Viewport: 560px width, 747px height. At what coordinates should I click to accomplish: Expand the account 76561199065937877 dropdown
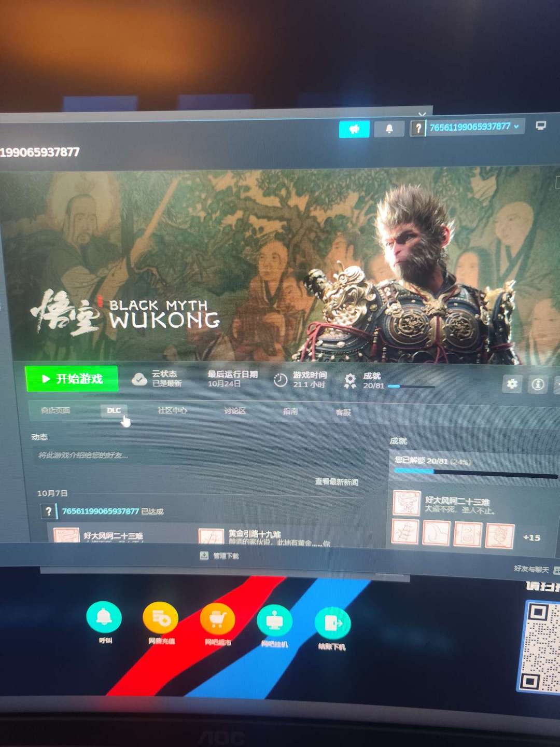tap(474, 127)
